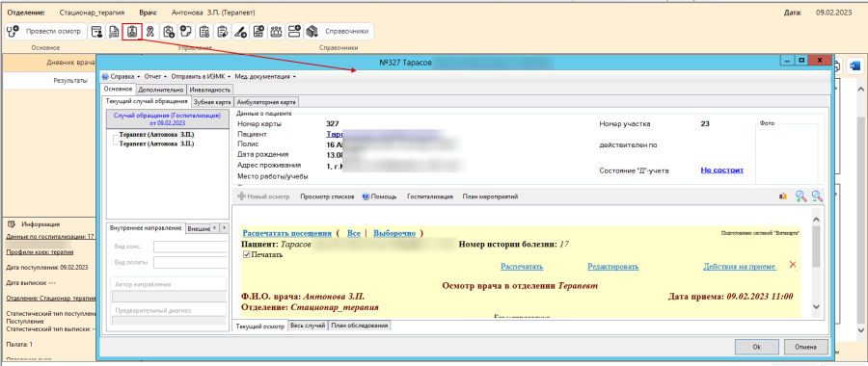This screenshot has width=868, height=366.
Task: Click План мероприятий in exam toolbar
Action: [490, 196]
